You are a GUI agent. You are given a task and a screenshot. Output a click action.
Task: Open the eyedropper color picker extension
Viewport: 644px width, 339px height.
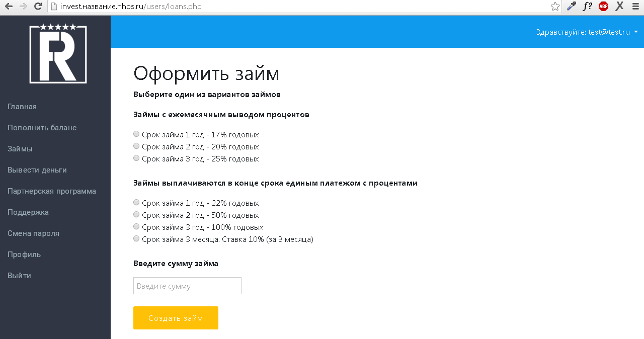571,7
